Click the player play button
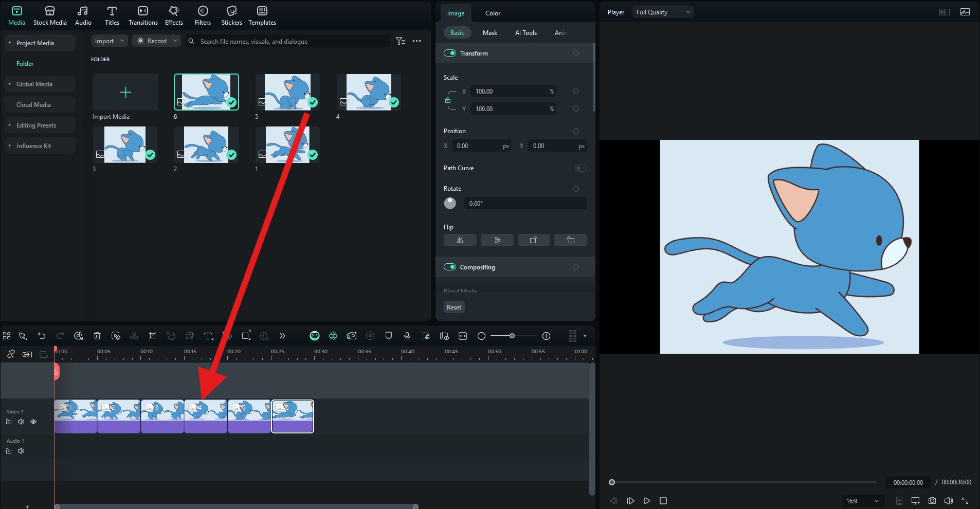This screenshot has height=509, width=980. pos(647,501)
